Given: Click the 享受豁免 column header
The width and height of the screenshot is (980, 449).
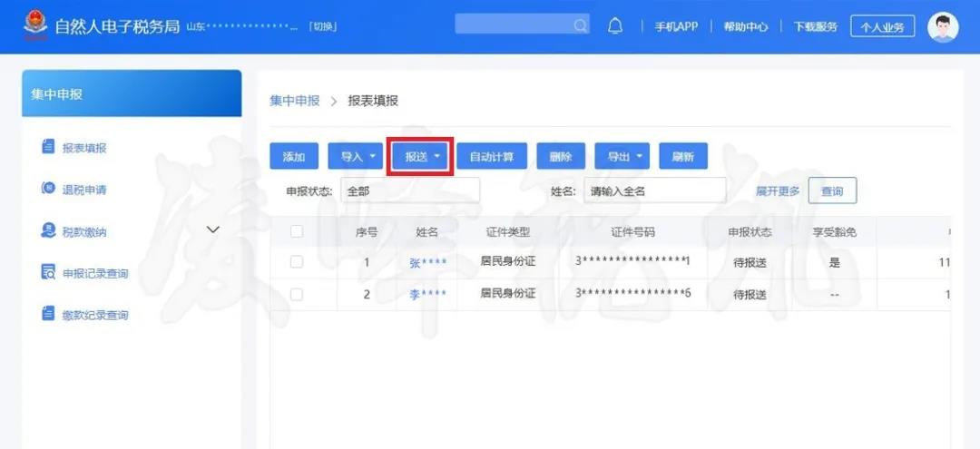Looking at the screenshot, I should click(x=835, y=232).
